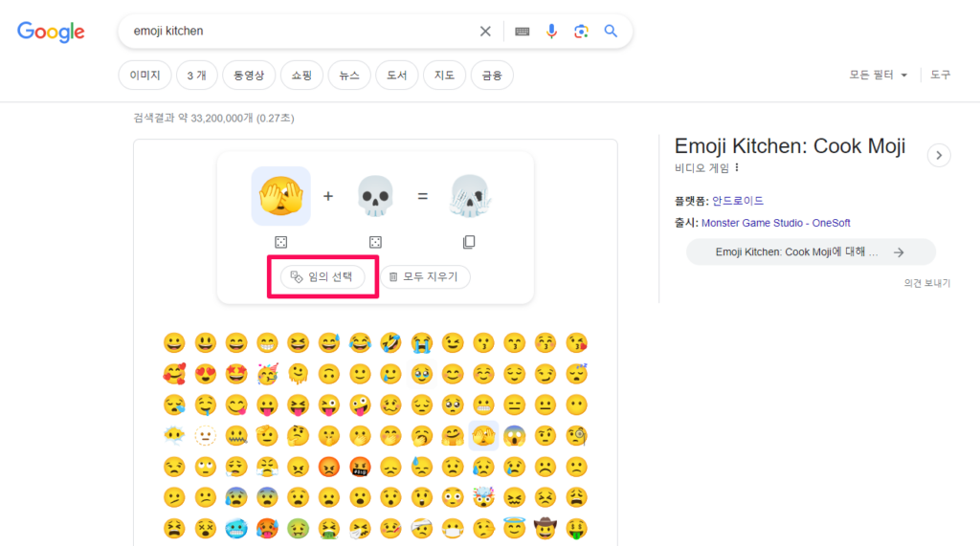The width and height of the screenshot is (980, 546).
Task: Pick the cursing symbols-over-mouth emoji
Action: pos(360,467)
